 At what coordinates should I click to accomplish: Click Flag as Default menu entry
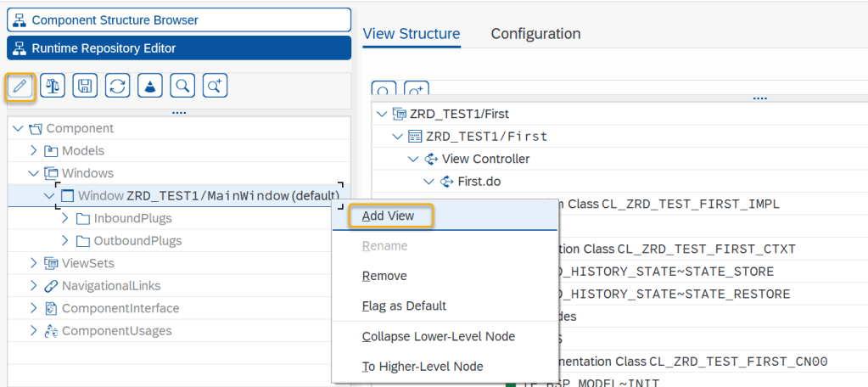(404, 306)
